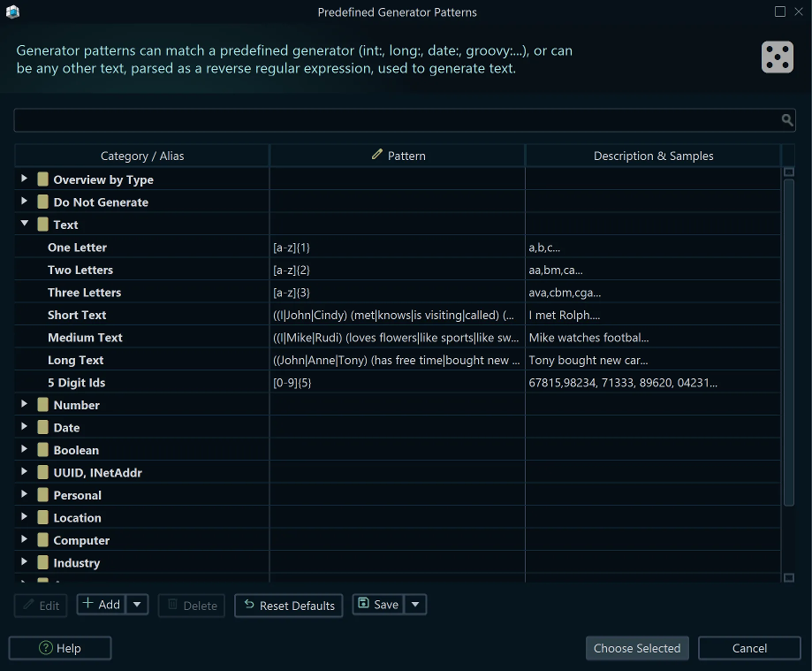
Task: Expand the UUID, INetAddr category
Action: point(23,472)
